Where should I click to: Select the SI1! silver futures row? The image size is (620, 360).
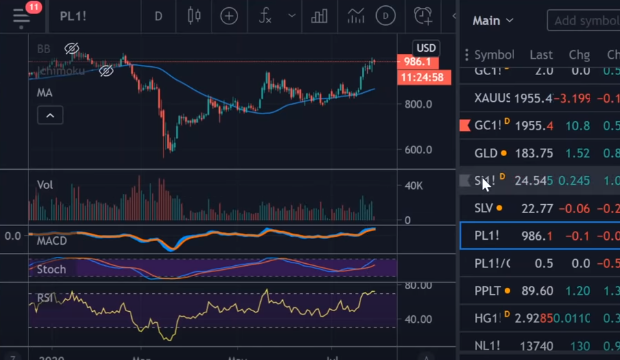click(x=540, y=181)
